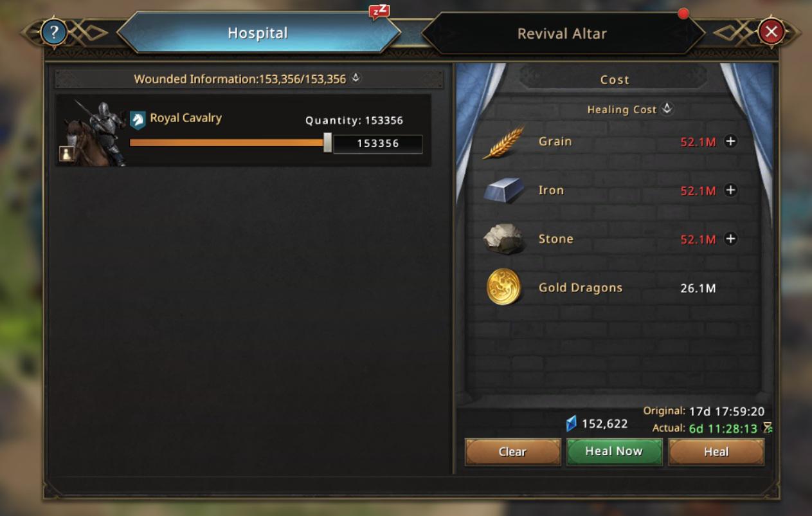Image resolution: width=812 pixels, height=516 pixels.
Task: Click the Grain wheat icon
Action: (x=503, y=142)
